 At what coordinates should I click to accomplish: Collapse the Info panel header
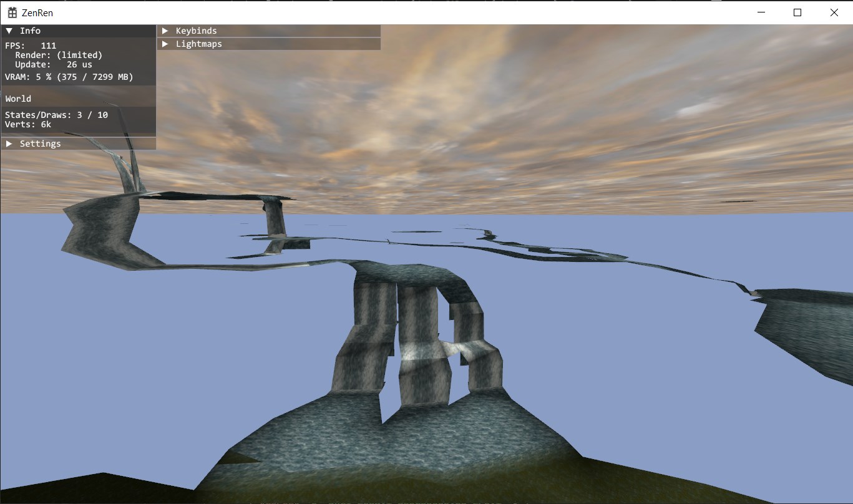coord(78,31)
